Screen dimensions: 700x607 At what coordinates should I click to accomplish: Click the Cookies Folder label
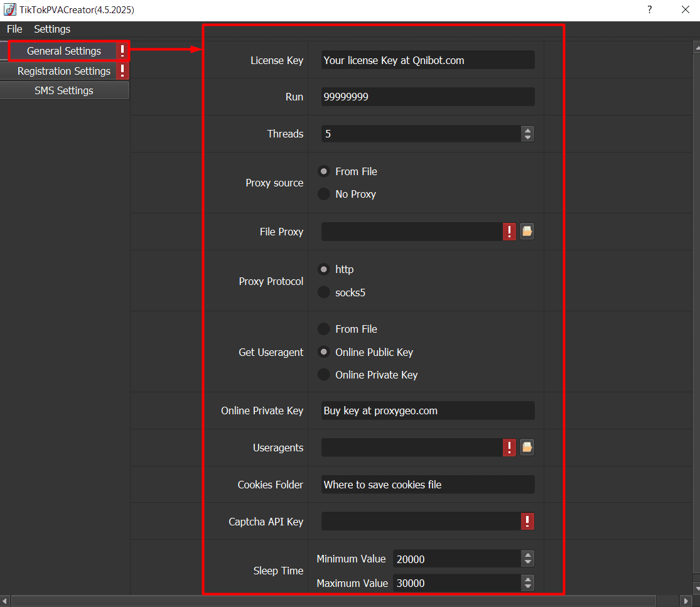(x=271, y=484)
